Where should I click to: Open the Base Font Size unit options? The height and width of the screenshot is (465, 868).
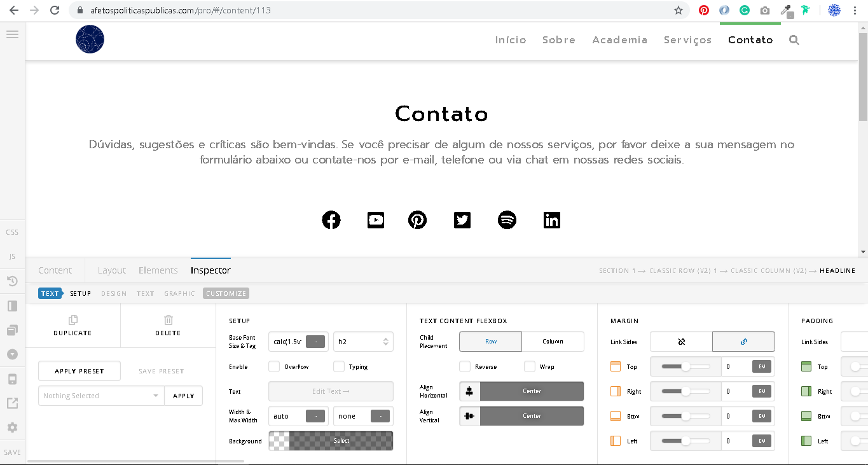coord(315,342)
